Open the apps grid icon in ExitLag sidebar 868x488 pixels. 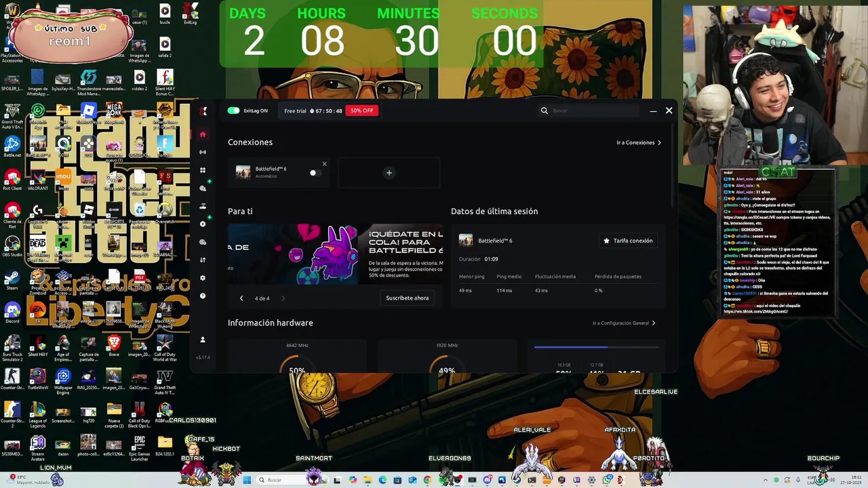202,170
